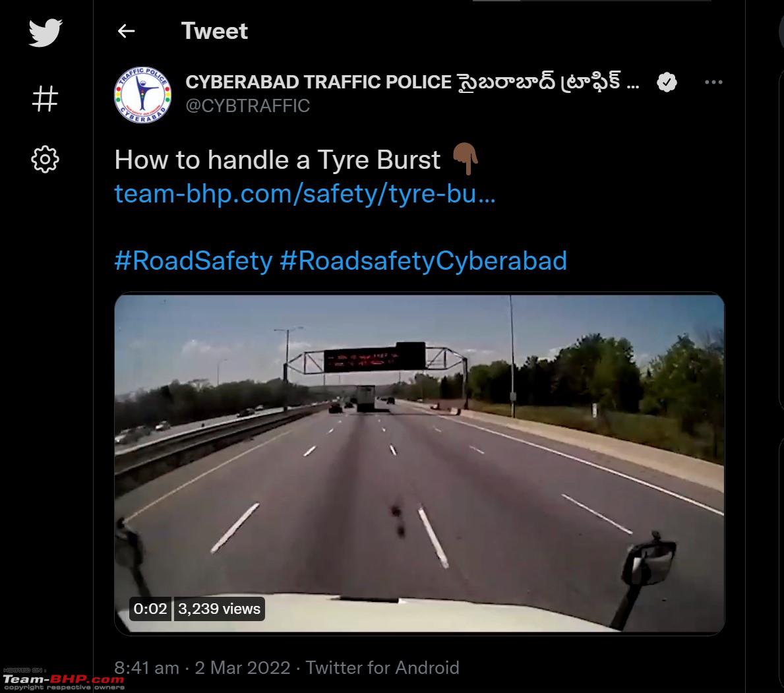Click the Tweet page heading
This screenshot has height=693, width=784.
click(x=214, y=31)
